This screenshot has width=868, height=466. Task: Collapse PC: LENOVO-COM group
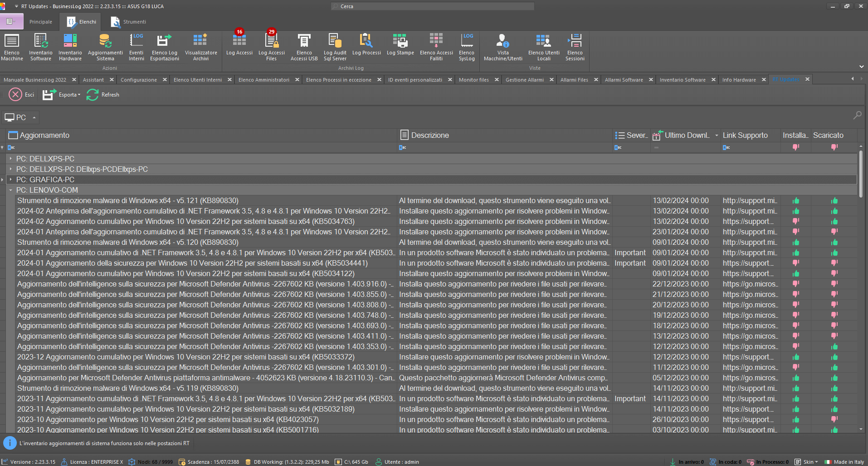[10, 190]
